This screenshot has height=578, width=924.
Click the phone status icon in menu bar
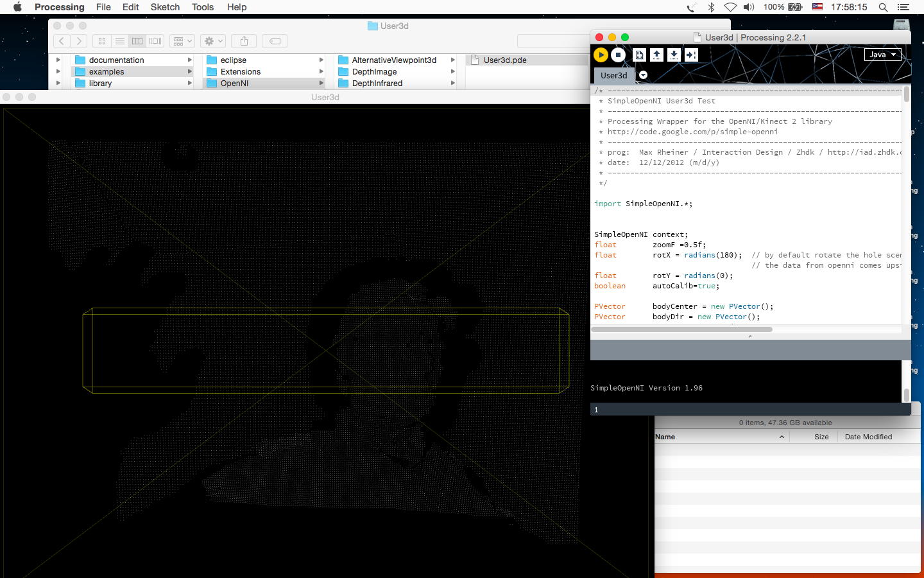pyautogui.click(x=691, y=7)
